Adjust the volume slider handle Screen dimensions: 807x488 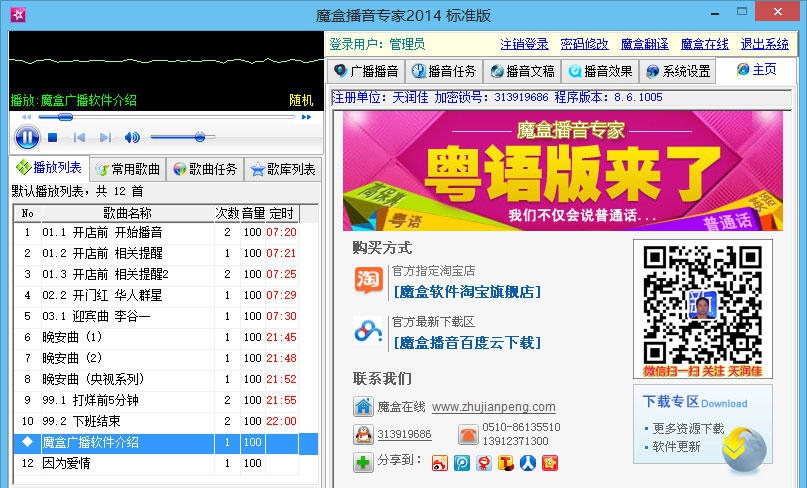click(x=200, y=137)
